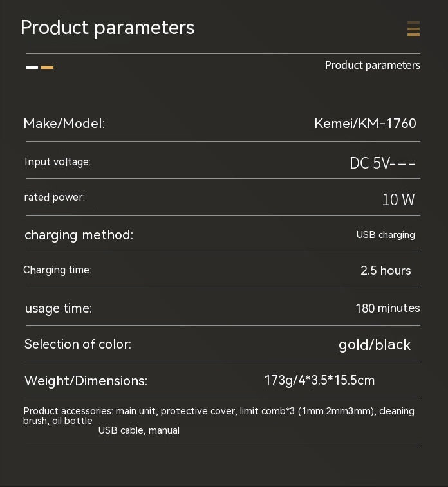Click the "Charging time:" label
The image size is (448, 487).
coord(57,270)
